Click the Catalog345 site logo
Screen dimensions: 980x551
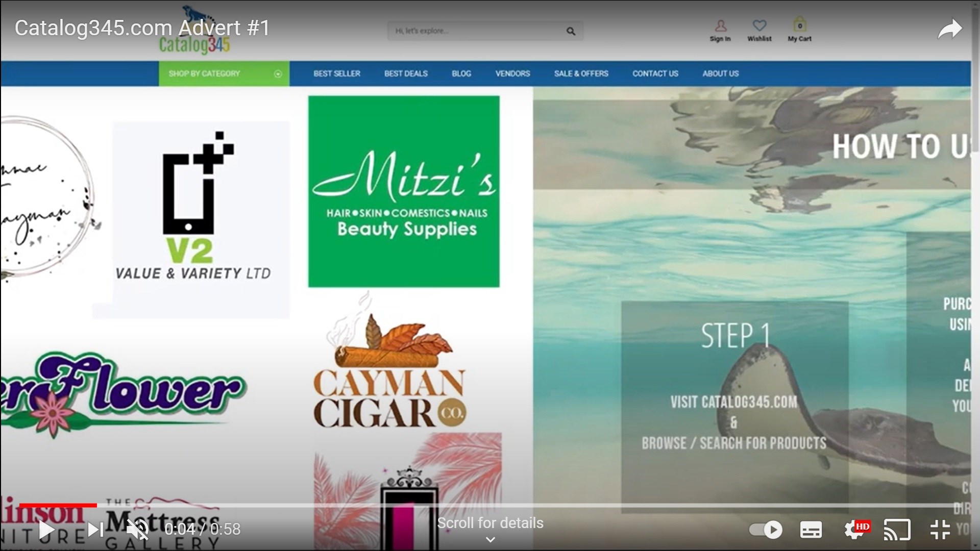194,32
